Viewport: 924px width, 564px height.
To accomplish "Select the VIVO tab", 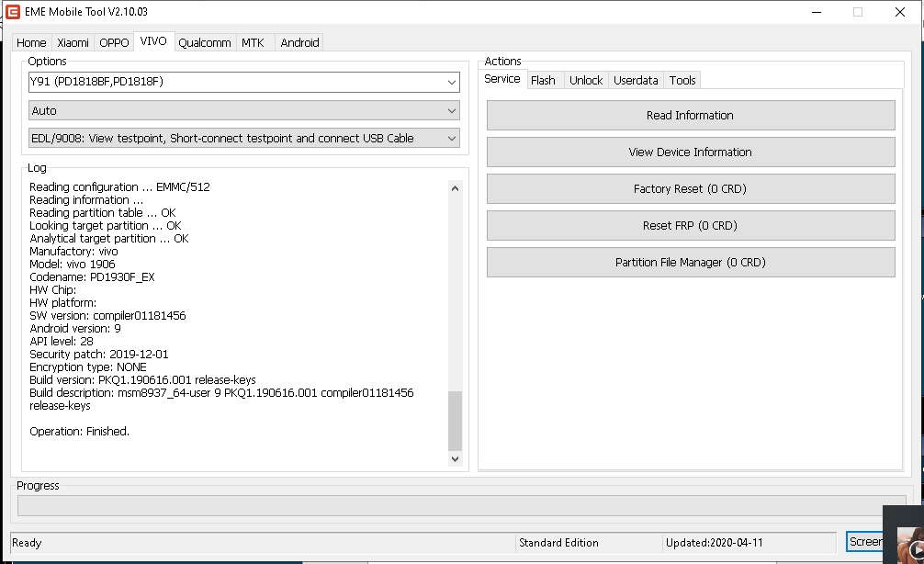I will coord(153,41).
